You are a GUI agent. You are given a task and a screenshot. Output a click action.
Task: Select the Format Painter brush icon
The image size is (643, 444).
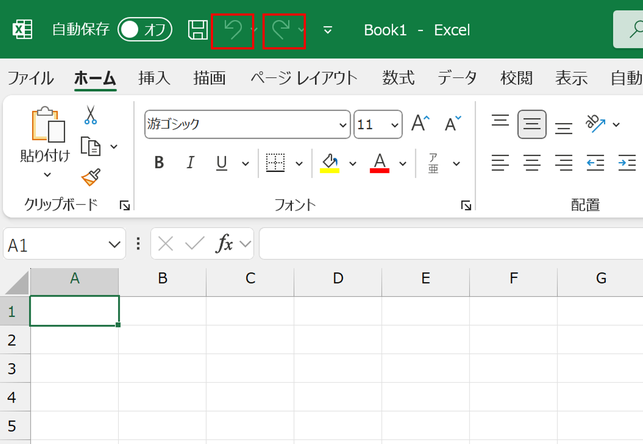(91, 177)
